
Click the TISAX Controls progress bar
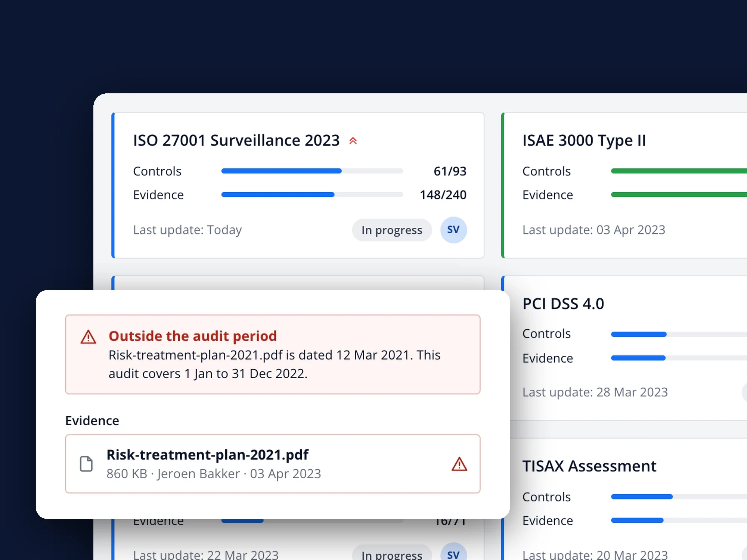(x=679, y=497)
